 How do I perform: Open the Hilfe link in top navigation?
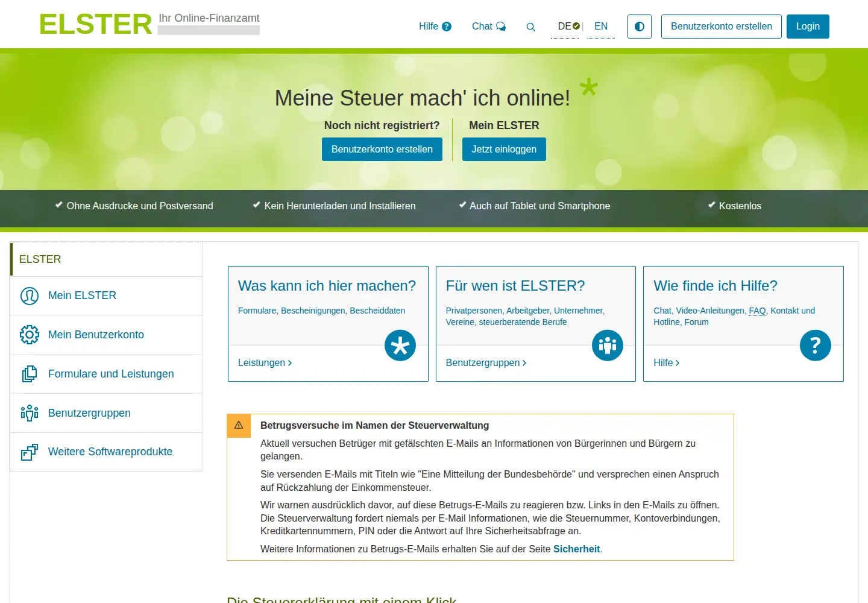tap(435, 27)
